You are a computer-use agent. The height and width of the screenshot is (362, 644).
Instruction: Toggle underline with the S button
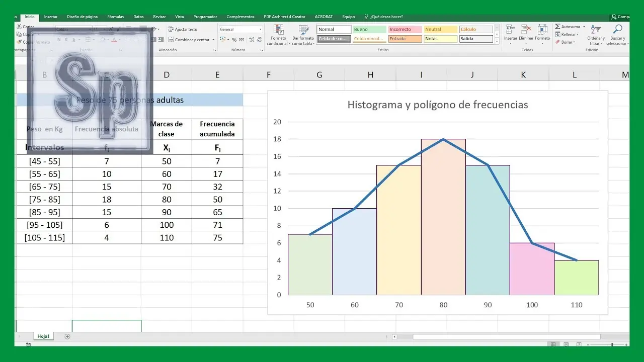tap(73, 39)
